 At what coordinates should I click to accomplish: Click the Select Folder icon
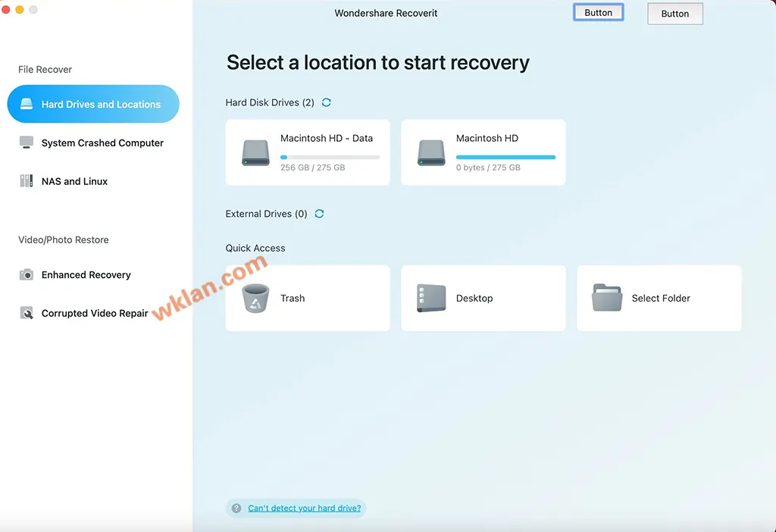(607, 297)
